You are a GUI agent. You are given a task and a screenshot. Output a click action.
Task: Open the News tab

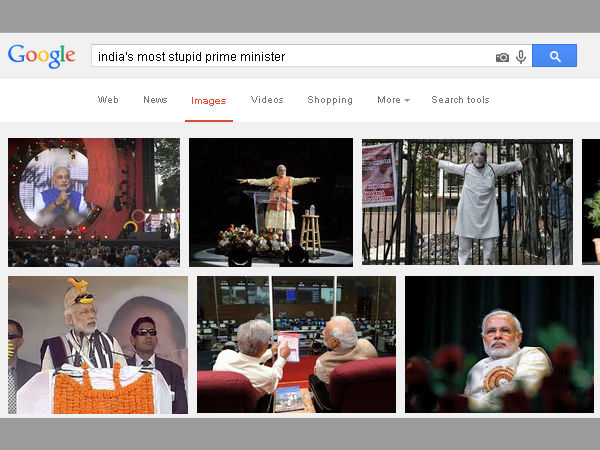click(155, 100)
